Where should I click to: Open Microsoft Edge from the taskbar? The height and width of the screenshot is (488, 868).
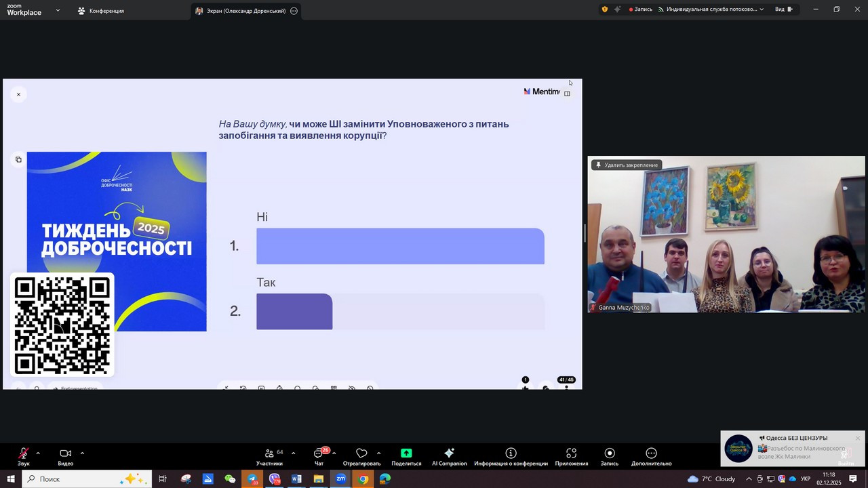(x=385, y=479)
